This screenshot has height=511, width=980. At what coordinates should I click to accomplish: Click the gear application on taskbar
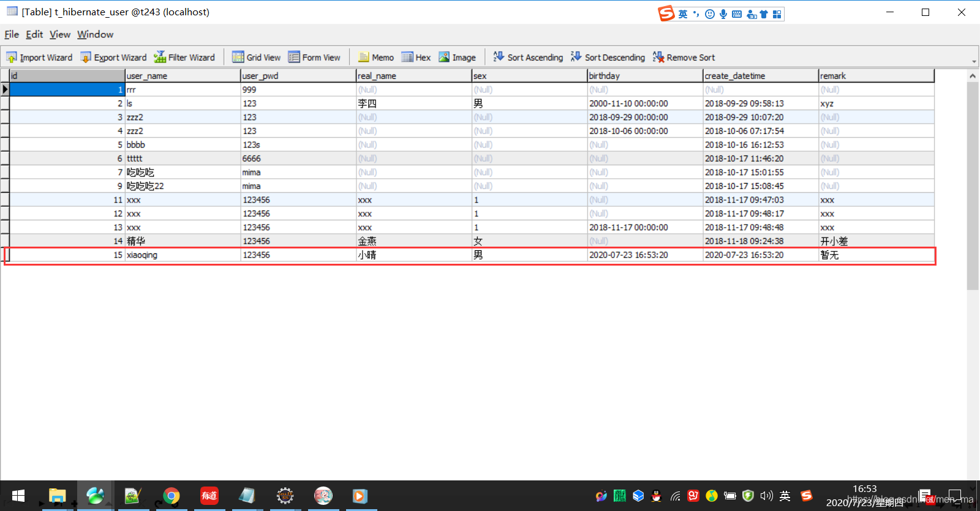(285, 496)
